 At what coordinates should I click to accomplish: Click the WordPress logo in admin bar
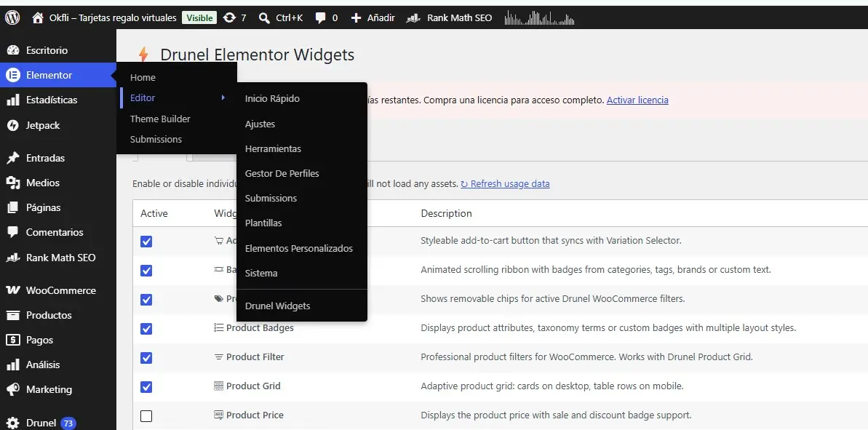12,17
